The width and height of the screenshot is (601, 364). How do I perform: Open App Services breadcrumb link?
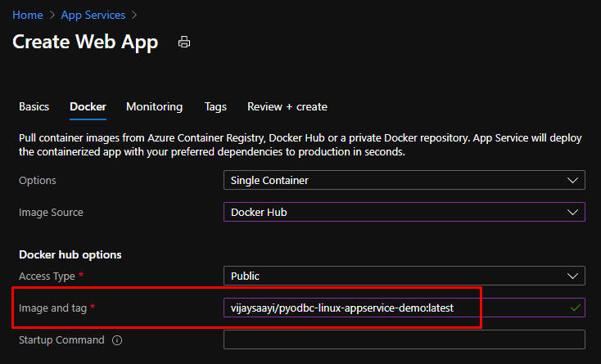[93, 15]
